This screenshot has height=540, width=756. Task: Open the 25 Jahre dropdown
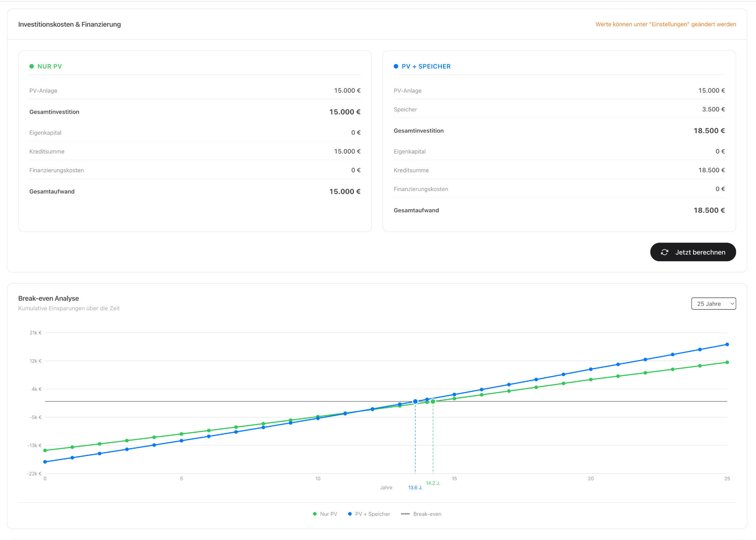tap(713, 303)
